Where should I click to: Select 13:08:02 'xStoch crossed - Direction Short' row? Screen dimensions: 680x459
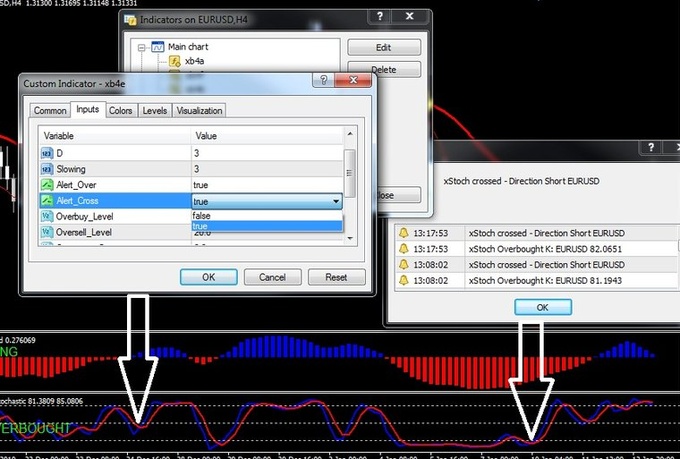pyautogui.click(x=536, y=265)
